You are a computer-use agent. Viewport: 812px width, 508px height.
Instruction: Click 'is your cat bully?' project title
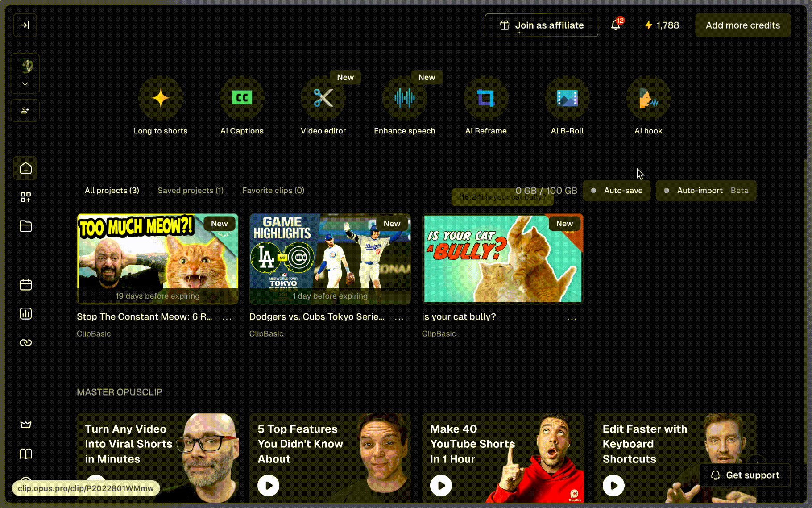[459, 316]
